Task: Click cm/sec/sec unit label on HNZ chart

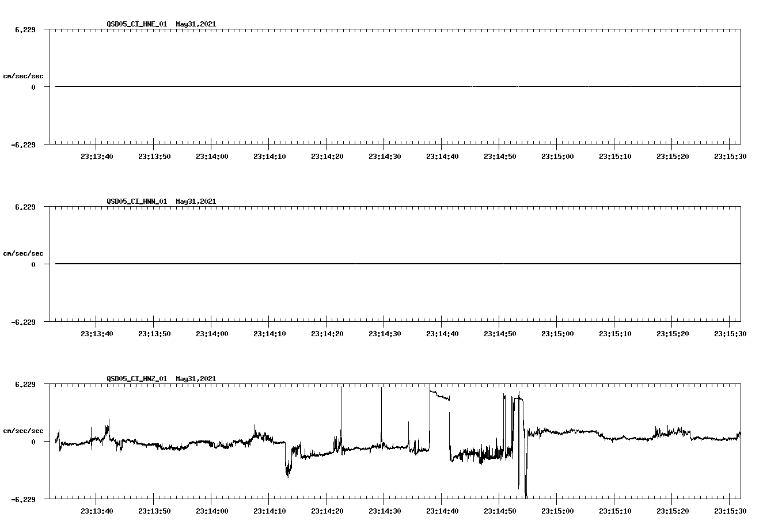Action: click(23, 431)
